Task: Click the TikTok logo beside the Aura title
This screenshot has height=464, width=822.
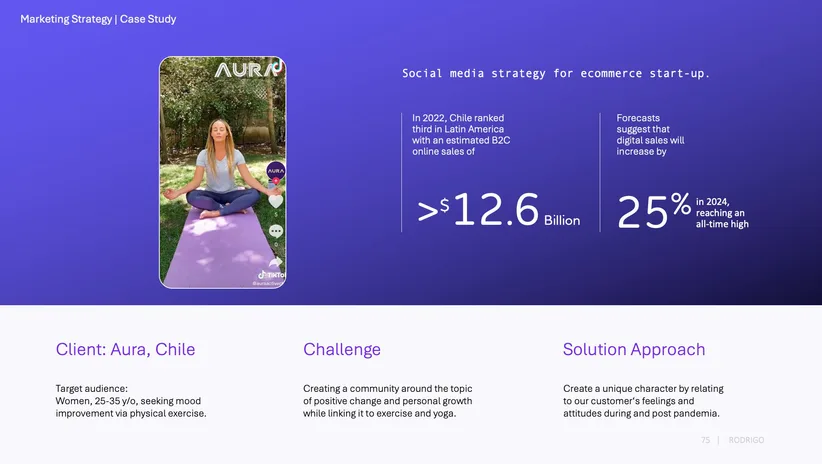Action: click(x=278, y=66)
